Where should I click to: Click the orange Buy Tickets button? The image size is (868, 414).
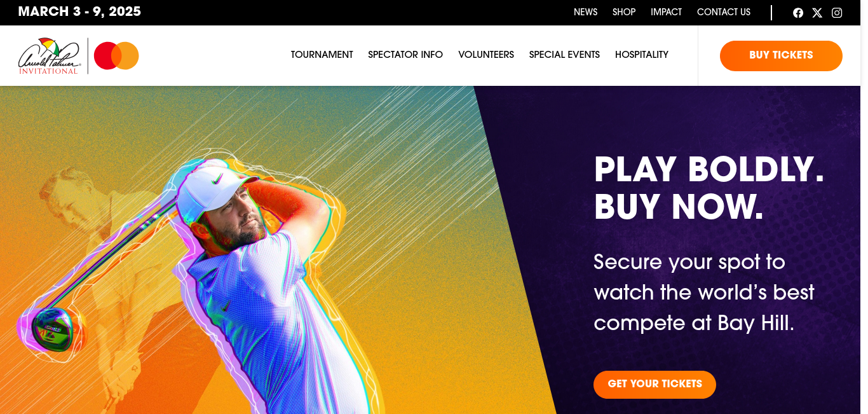click(x=781, y=55)
